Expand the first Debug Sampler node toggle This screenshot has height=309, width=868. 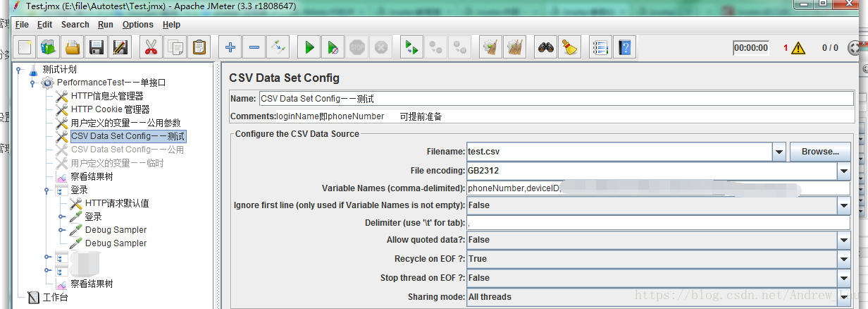[x=61, y=231]
